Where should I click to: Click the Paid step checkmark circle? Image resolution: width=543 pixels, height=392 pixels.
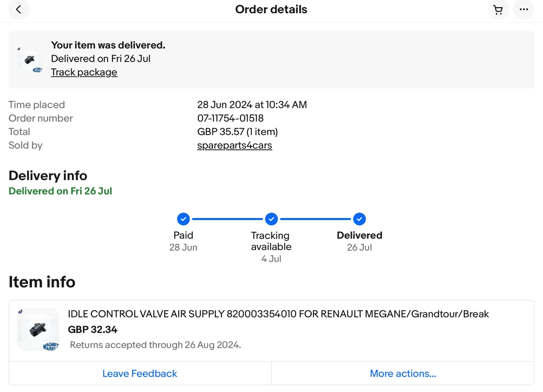[x=183, y=219]
